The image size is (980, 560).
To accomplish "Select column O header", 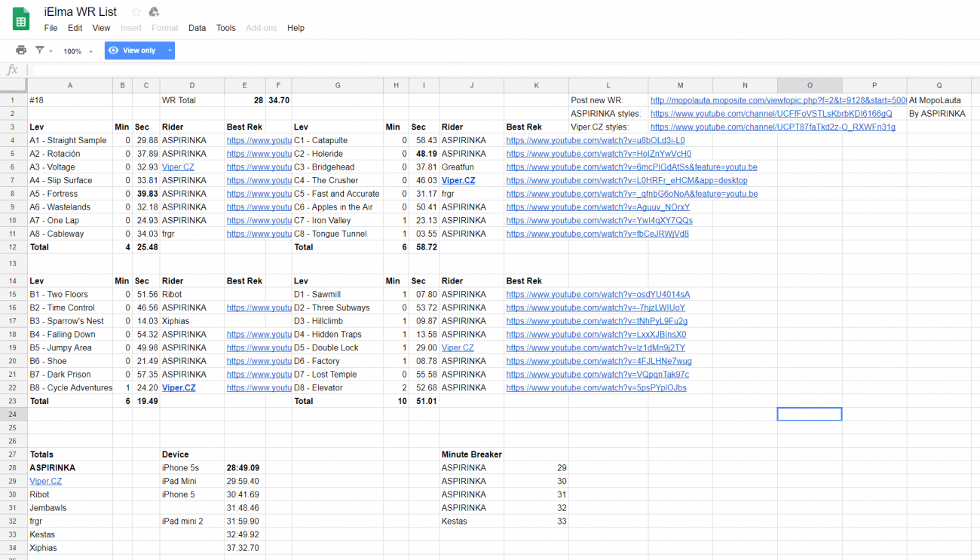I will tap(810, 85).
